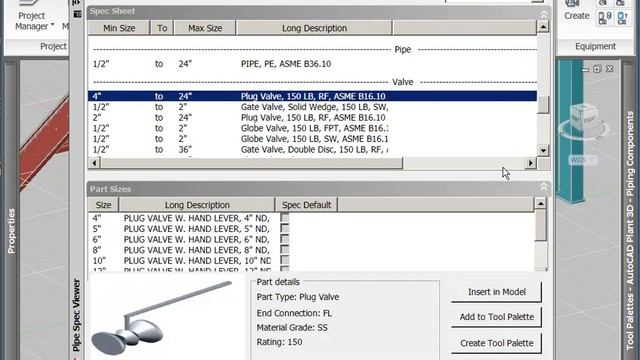The height and width of the screenshot is (360, 640).
Task: Click Spec Sheet scroll down arrow
Action: pyautogui.click(x=543, y=151)
